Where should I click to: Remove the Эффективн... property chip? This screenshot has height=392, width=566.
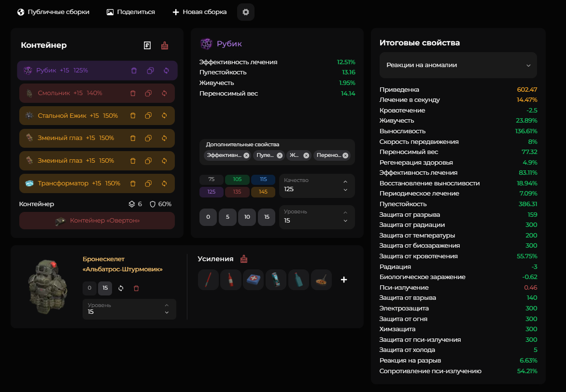click(246, 155)
